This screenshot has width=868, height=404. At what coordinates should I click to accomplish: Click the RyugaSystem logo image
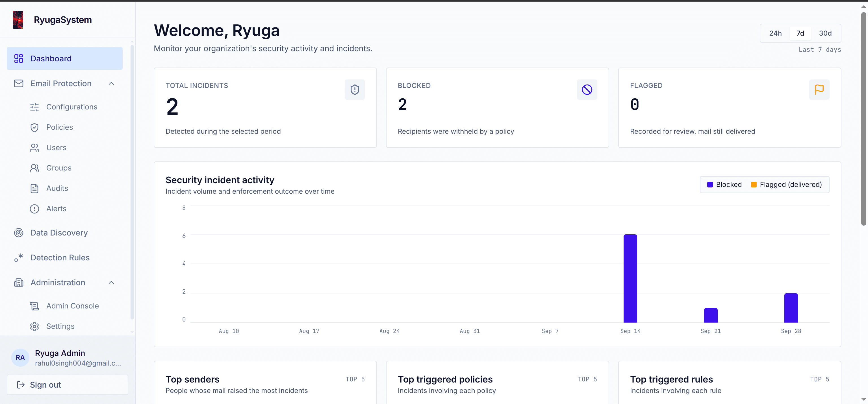click(x=18, y=20)
